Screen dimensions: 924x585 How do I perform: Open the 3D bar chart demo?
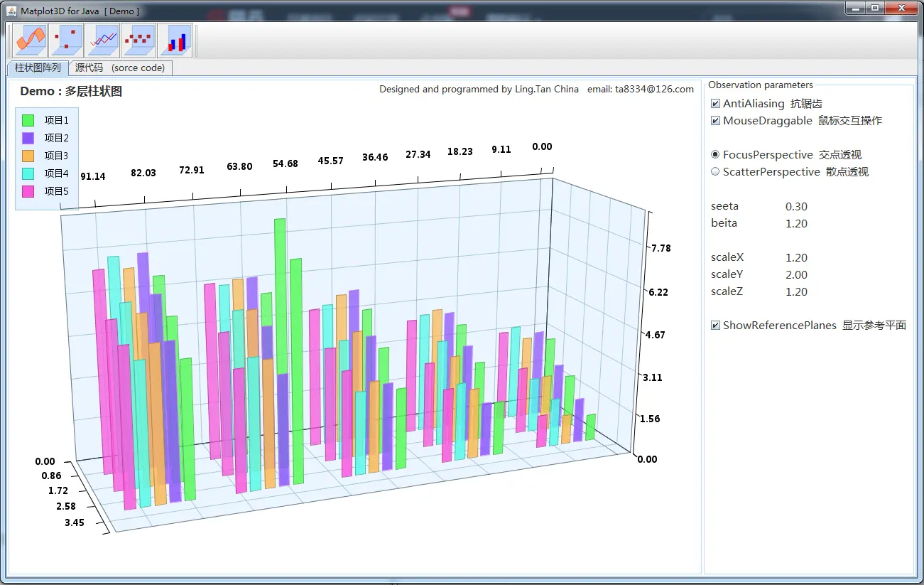click(x=175, y=41)
